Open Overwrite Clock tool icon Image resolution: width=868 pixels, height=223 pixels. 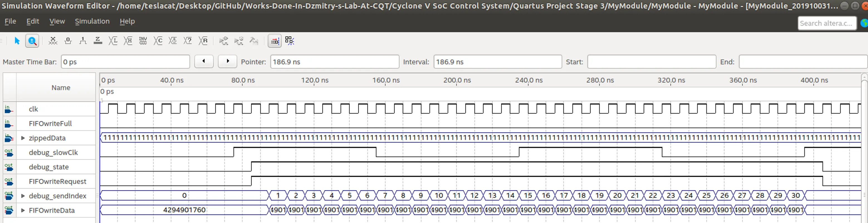click(x=173, y=41)
